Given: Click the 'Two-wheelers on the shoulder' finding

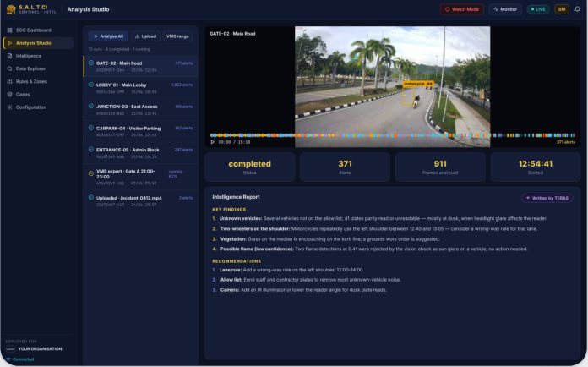Looking at the screenshot, I should (x=375, y=228).
